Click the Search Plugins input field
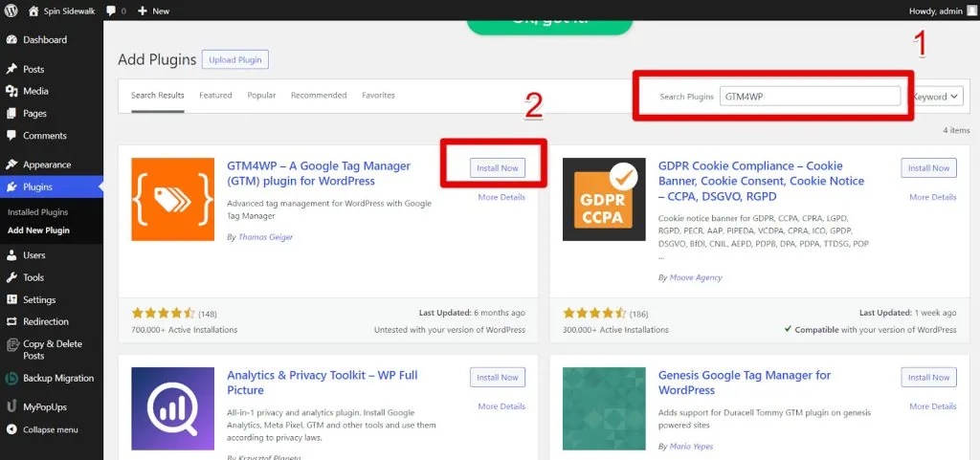Screen dimensions: 980x460 click(x=810, y=97)
